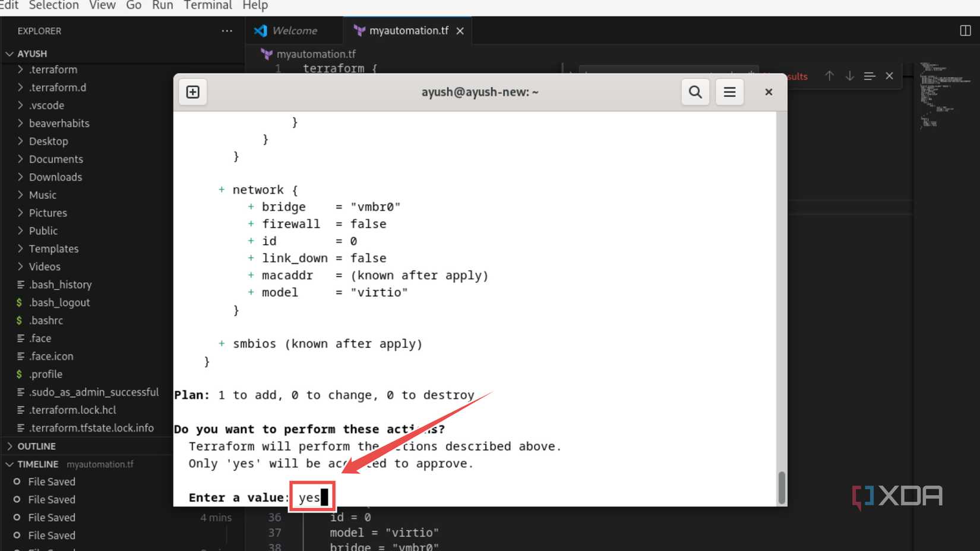
Task: Open the Terminal menu
Action: [207, 5]
